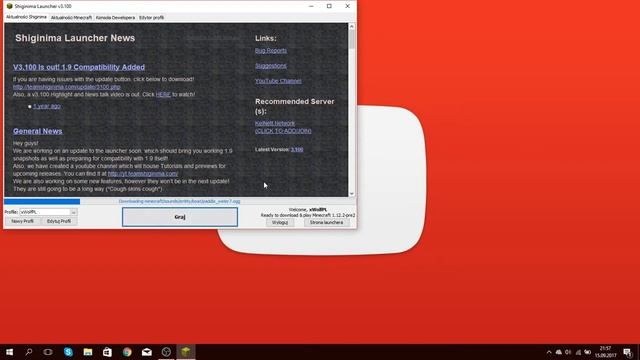Open the Mail app in the taskbar

147,352
